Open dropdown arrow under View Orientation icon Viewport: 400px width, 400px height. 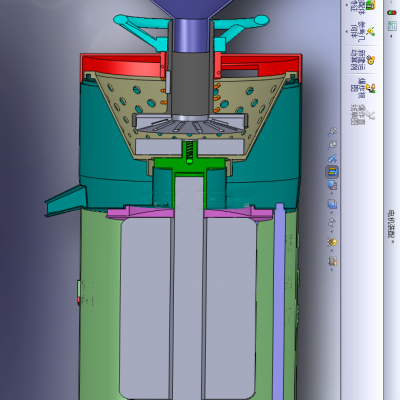point(332,193)
